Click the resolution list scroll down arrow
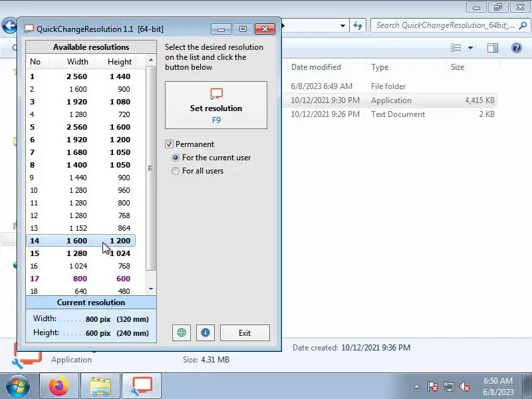 [151, 289]
